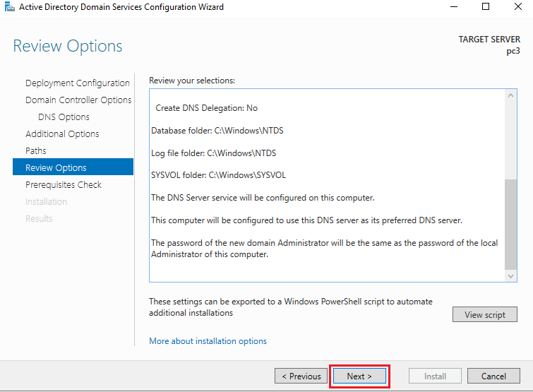
Task: Click the SYSVOL folder line in review text
Action: click(x=218, y=175)
